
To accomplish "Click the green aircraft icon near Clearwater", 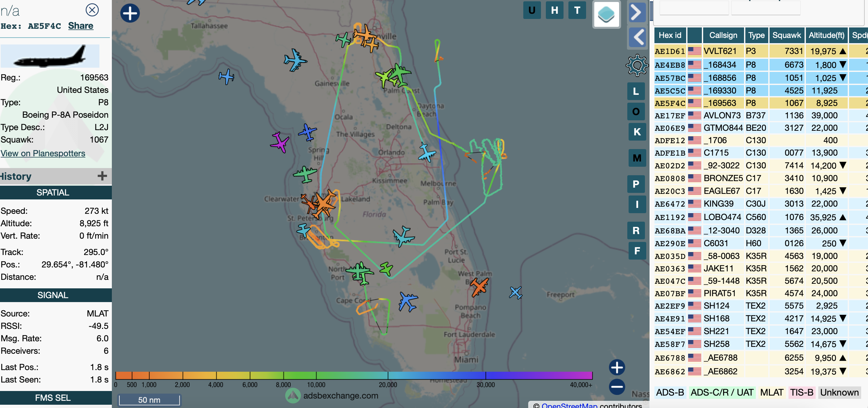I will pos(305,174).
